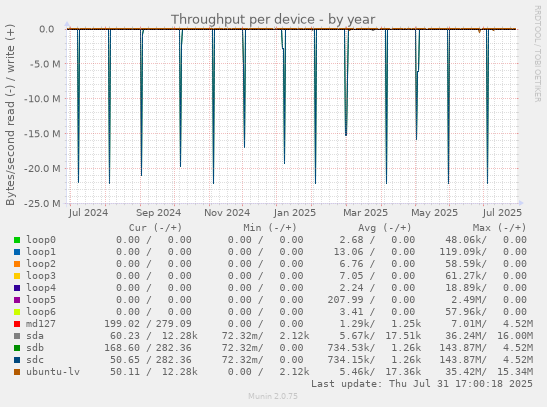This screenshot has width=547, height=407.
Task: Click the '-10.0 M' y-axis label
Action: pos(42,99)
